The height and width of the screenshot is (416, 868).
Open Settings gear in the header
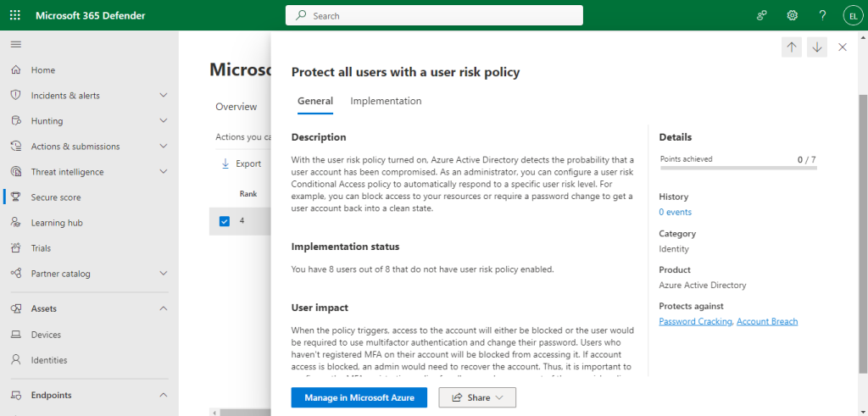793,15
